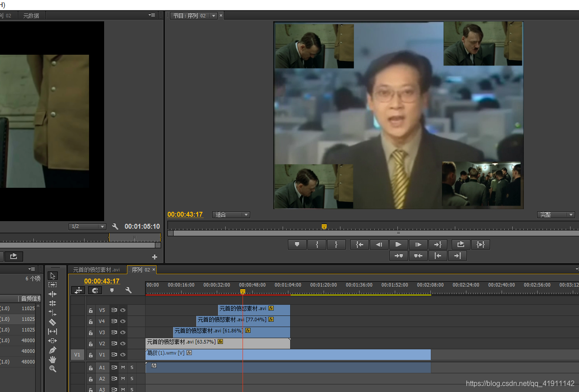Toggle V1 source patching indicator
This screenshot has width=579, height=392.
pyautogui.click(x=77, y=355)
